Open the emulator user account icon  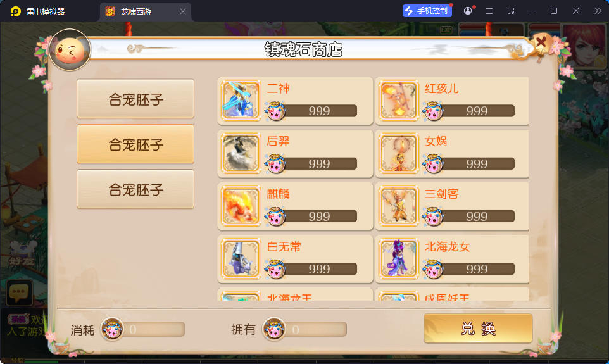coord(468,11)
